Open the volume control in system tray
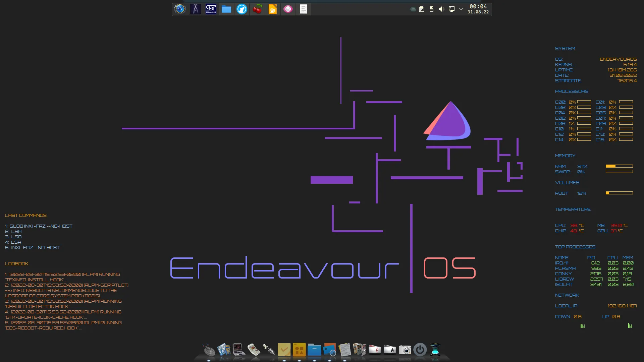Screen dimensions: 644x362 pyautogui.click(x=441, y=9)
